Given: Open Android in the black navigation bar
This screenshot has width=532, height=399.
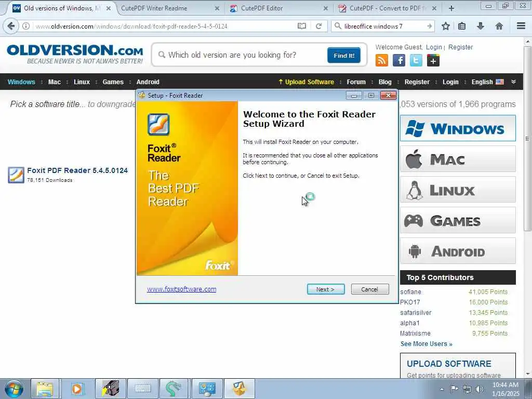Looking at the screenshot, I should (x=148, y=82).
